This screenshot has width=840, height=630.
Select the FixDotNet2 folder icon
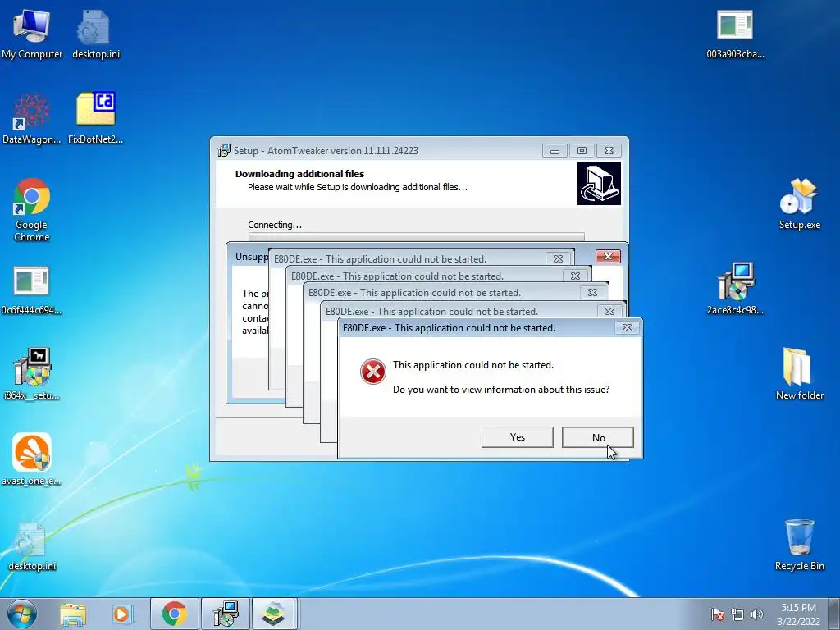pos(95,118)
